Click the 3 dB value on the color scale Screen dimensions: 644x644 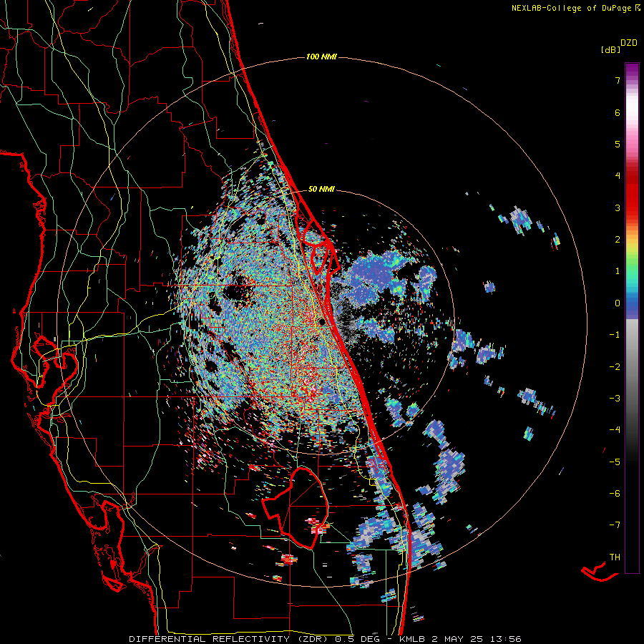coord(618,208)
